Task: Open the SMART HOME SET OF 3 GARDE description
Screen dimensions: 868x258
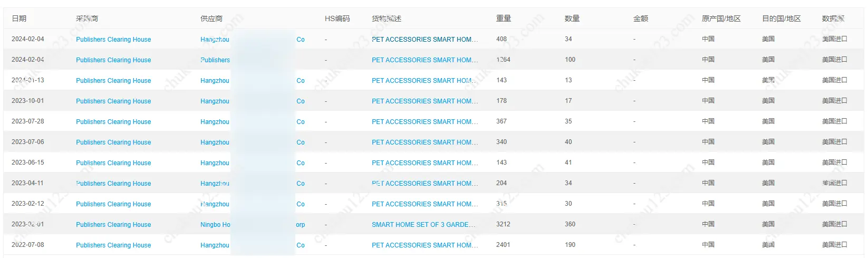Action: (x=423, y=225)
